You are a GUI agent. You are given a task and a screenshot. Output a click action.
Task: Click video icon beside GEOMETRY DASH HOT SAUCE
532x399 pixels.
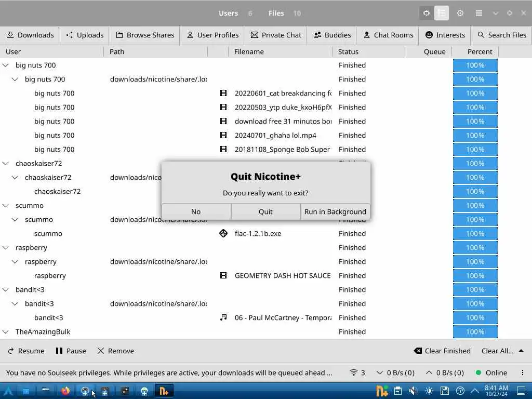[223, 275]
